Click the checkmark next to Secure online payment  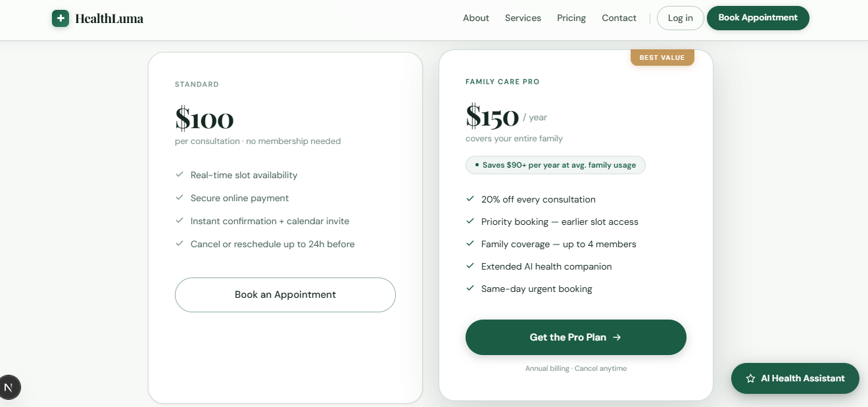point(180,198)
